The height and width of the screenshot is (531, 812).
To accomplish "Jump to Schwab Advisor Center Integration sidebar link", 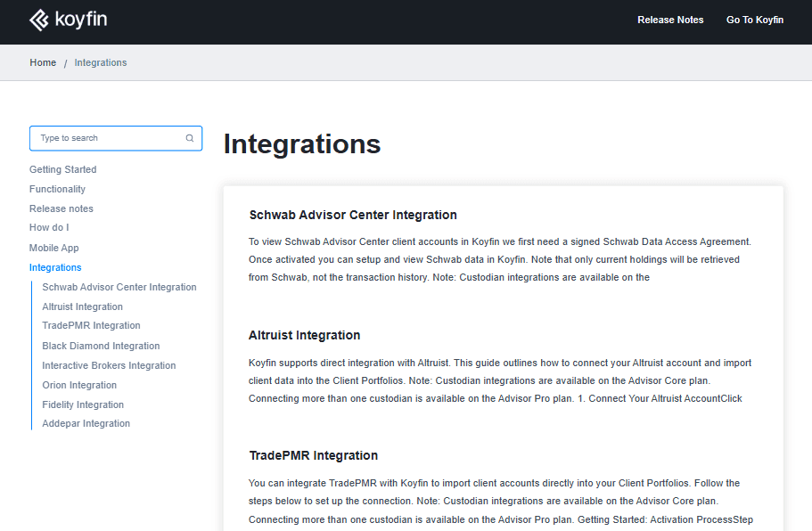I will pos(119,287).
